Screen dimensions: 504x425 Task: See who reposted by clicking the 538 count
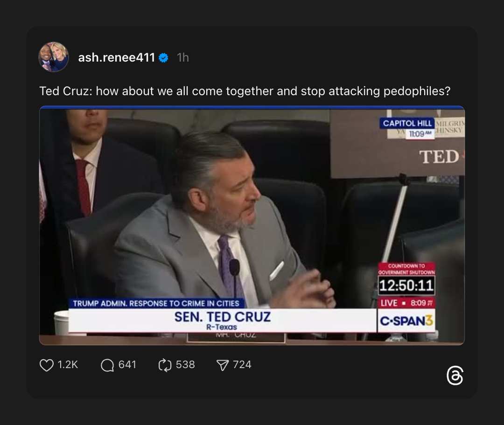tap(186, 365)
